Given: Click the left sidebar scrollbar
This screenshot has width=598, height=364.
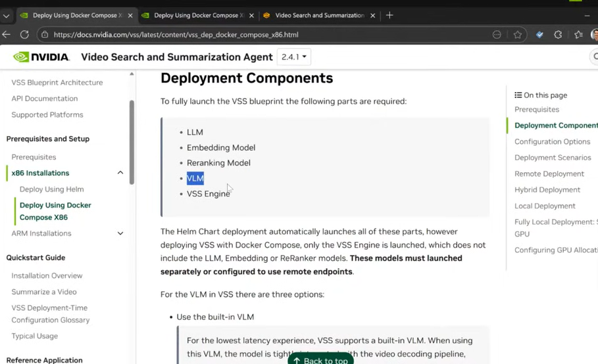Looking at the screenshot, I should click(x=132, y=138).
